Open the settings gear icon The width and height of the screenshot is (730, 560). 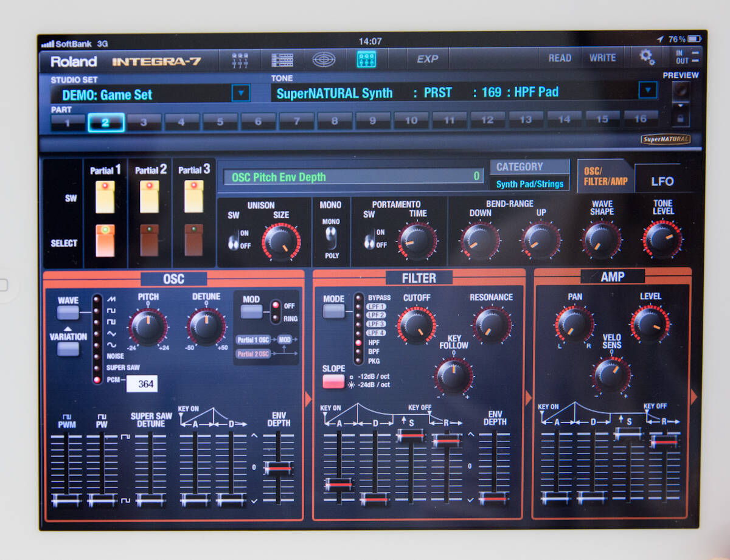647,57
